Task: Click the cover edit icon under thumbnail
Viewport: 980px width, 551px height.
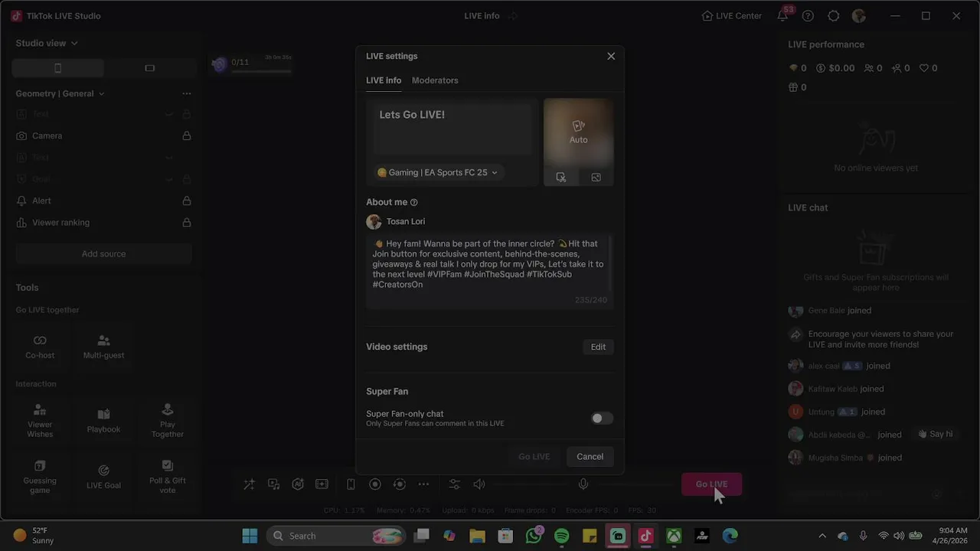Action: 561,178
